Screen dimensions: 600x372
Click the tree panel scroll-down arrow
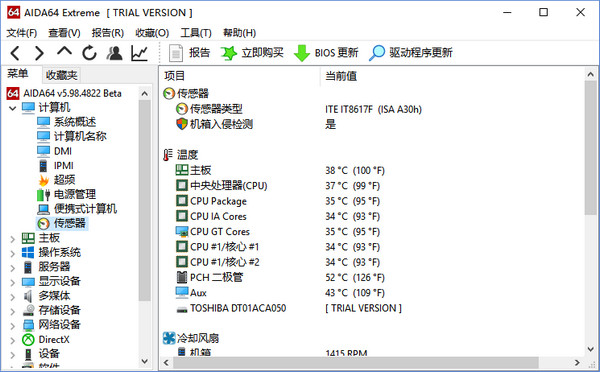(x=145, y=361)
